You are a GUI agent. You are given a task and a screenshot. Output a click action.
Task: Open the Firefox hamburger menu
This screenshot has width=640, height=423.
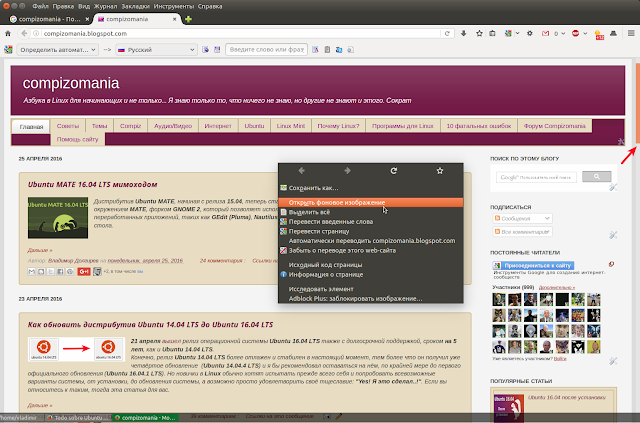pos(631,33)
